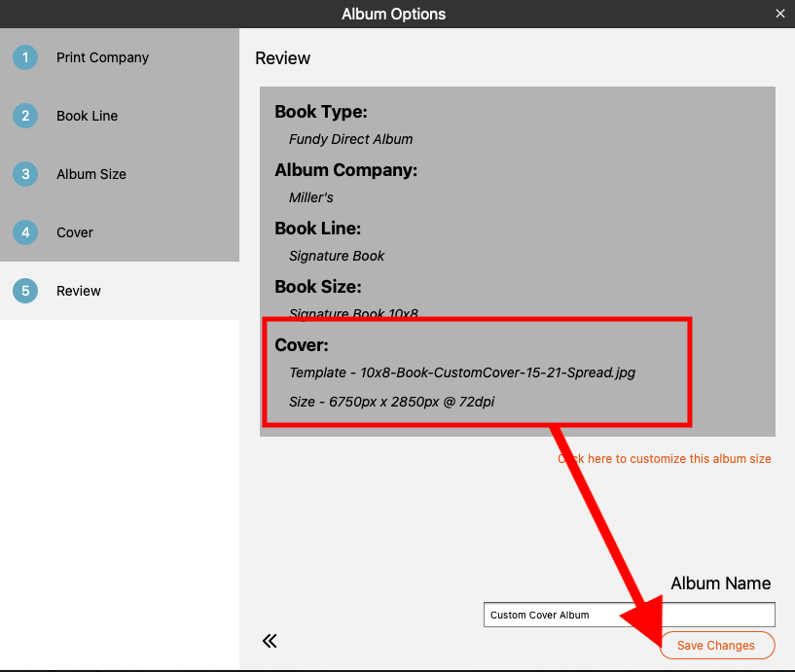
Task: Click the Template 10x8-Book-CustomCover filename text
Action: click(x=462, y=372)
